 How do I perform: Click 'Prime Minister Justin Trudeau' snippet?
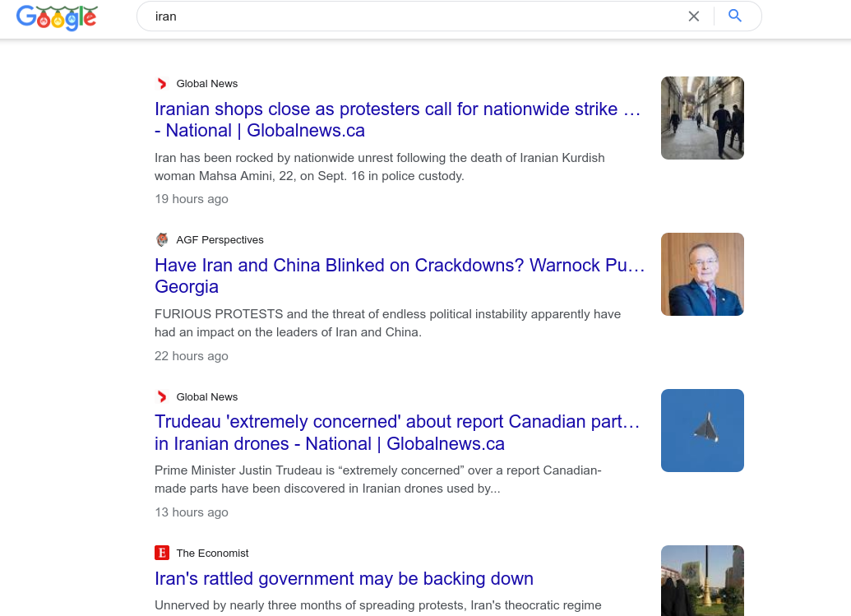tap(377, 479)
